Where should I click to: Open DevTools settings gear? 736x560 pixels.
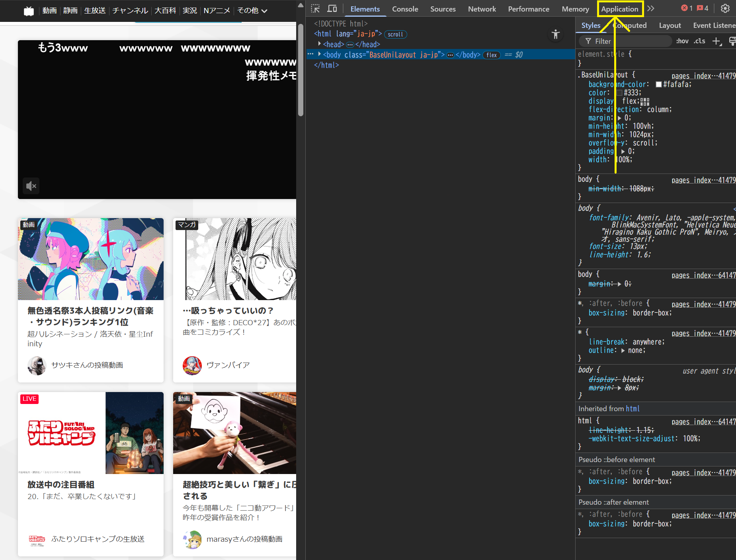coord(726,8)
